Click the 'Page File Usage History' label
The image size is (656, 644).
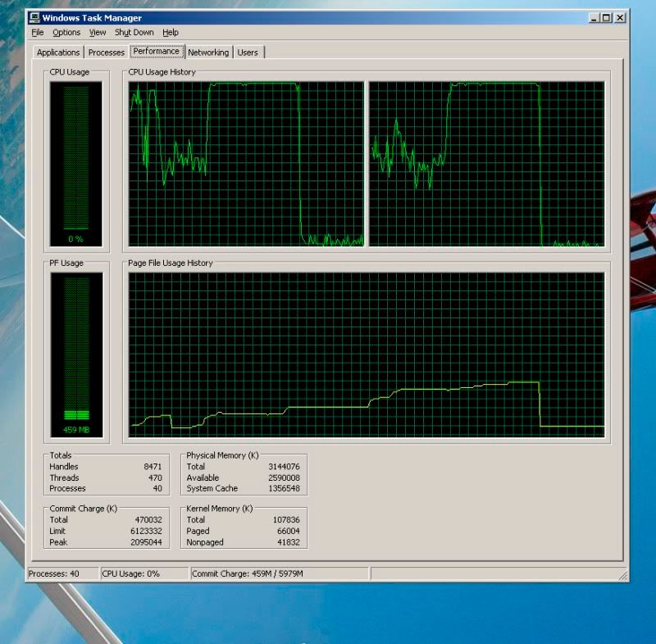pyautogui.click(x=171, y=263)
